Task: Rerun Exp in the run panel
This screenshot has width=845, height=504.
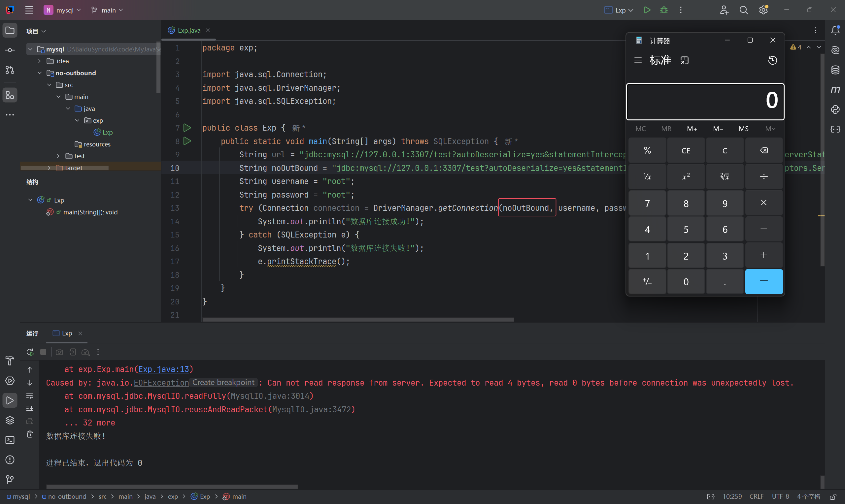Action: click(x=30, y=352)
